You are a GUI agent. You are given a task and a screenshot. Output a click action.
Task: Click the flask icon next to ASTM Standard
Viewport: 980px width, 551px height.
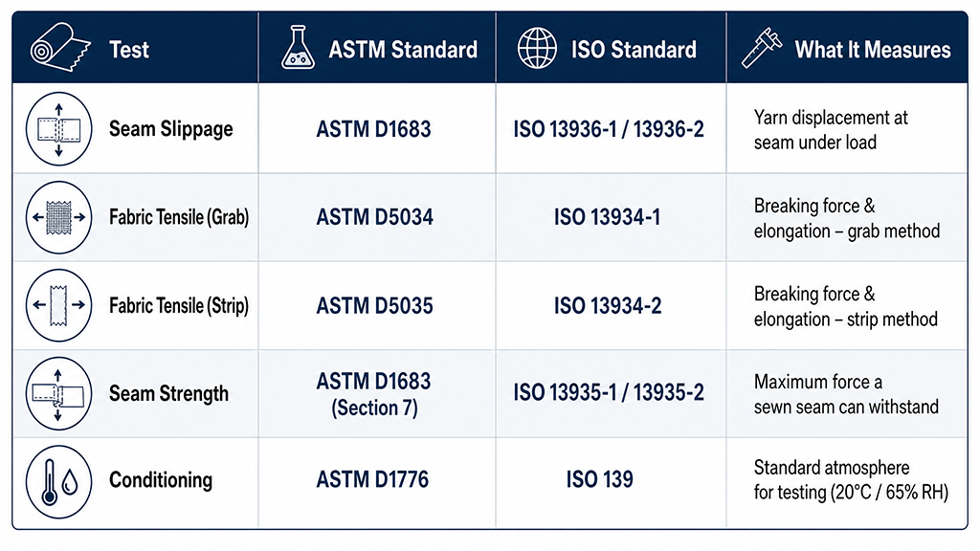click(x=299, y=48)
